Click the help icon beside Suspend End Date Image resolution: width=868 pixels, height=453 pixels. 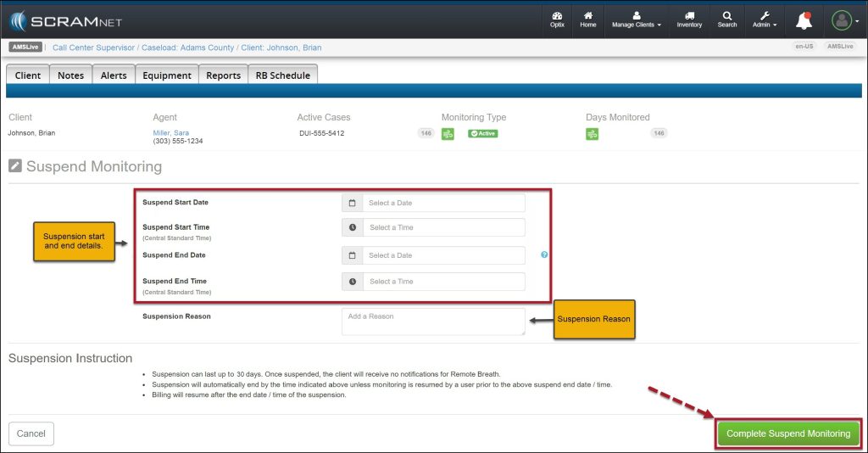544,254
